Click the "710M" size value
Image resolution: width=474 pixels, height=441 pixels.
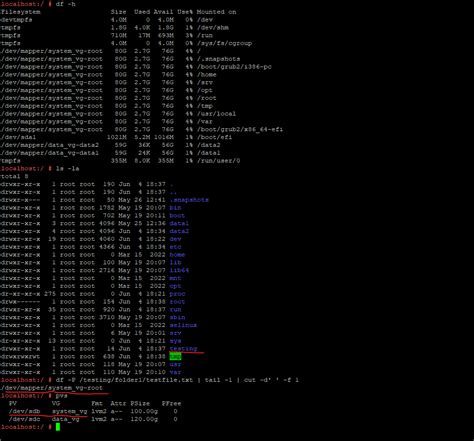(x=119, y=36)
